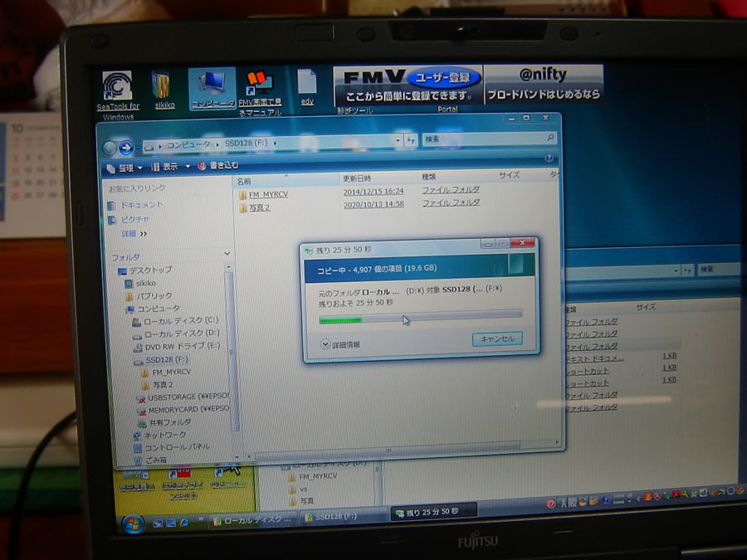Click the search magnifier icon
Screen dimensions: 747x560
550,138
